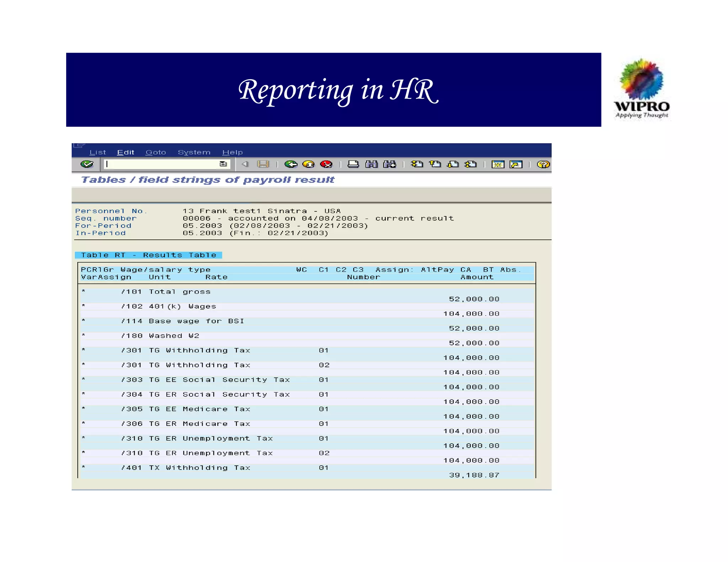This screenshot has width=728, height=562.
Task: Click the red Cancel icon
Action: 326,164
